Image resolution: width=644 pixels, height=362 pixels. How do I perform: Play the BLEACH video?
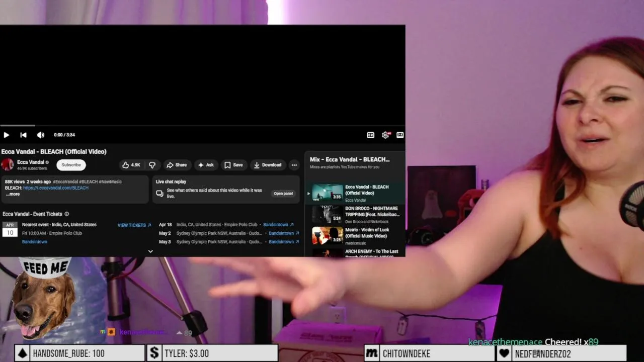tap(6, 135)
